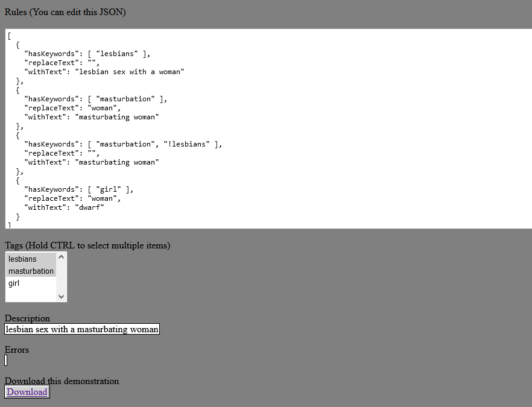
Task: Click the scroll down arrow in Tags list
Action: tap(61, 296)
